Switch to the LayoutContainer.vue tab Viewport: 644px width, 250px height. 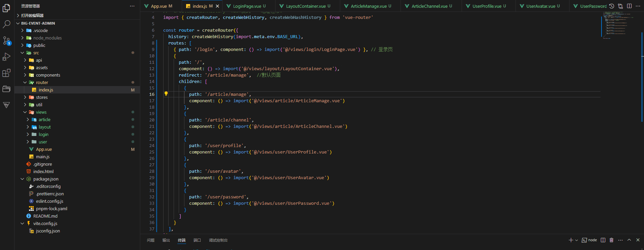coord(308,6)
